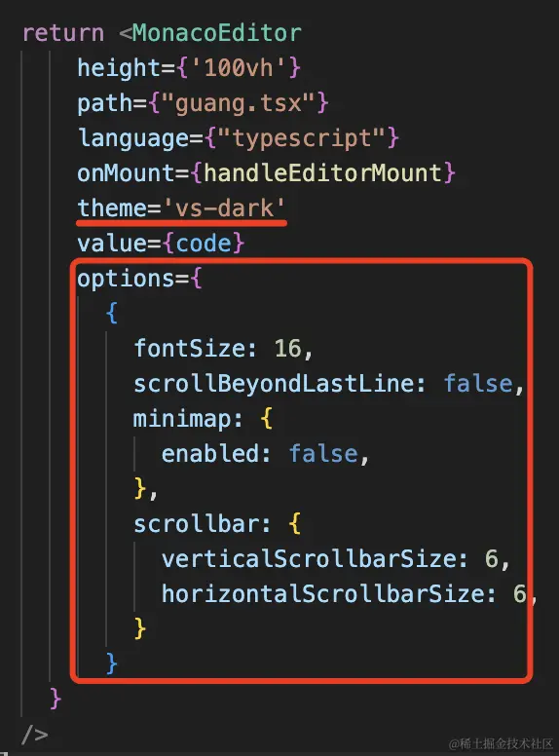This screenshot has width=559, height=756.
Task: Click the self-closing tag slash bracket
Action: pos(35,735)
